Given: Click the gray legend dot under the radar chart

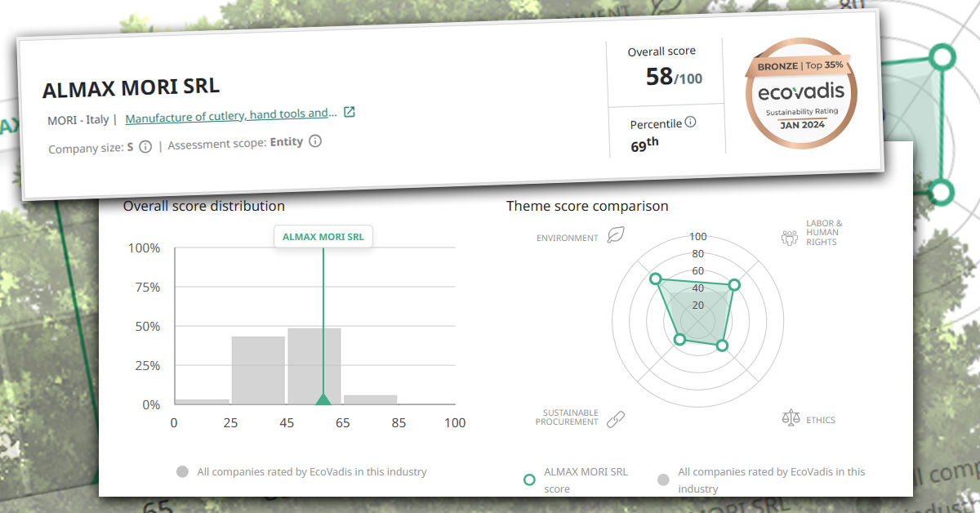Looking at the screenshot, I should 663,480.
